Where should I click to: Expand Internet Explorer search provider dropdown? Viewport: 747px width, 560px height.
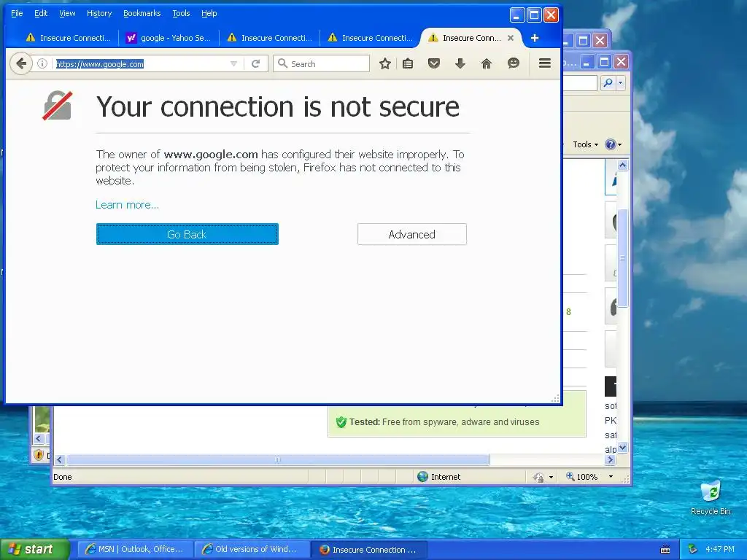(x=620, y=83)
